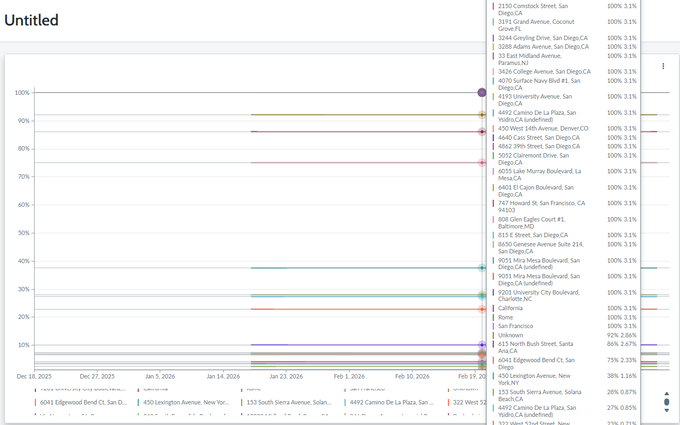The image size is (680, 425).
Task: Click the Dec 18, 2025 x-axis label
Action: click(x=34, y=376)
